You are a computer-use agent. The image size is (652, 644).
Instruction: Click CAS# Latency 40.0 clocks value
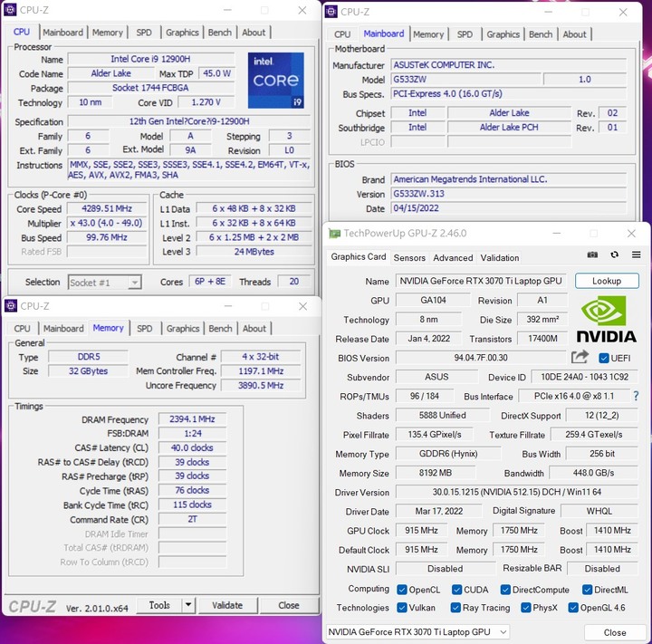coord(192,447)
